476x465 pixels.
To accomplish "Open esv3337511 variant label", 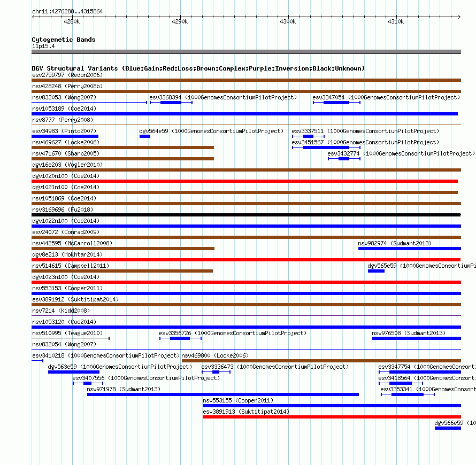I will pyautogui.click(x=365, y=131).
